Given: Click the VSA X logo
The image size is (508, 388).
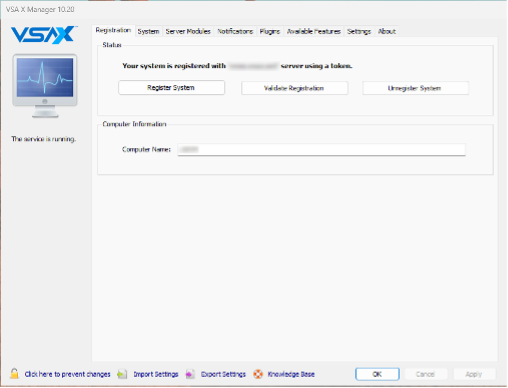Looking at the screenshot, I should (44, 35).
